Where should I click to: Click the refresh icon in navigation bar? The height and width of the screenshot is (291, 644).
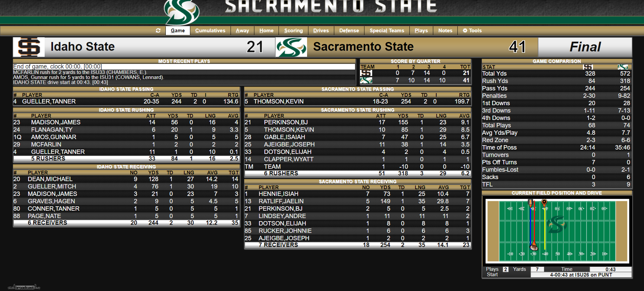158,31
